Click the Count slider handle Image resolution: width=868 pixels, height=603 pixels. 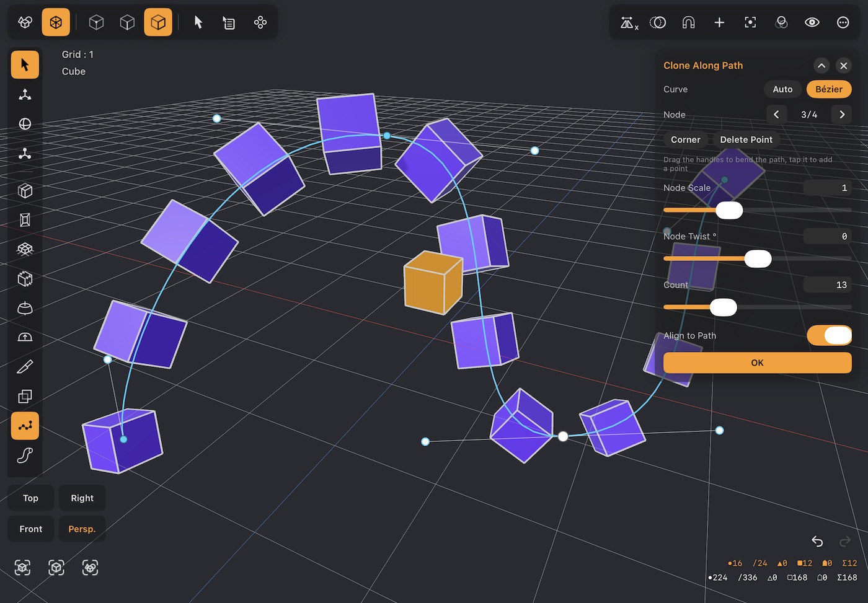tap(724, 307)
